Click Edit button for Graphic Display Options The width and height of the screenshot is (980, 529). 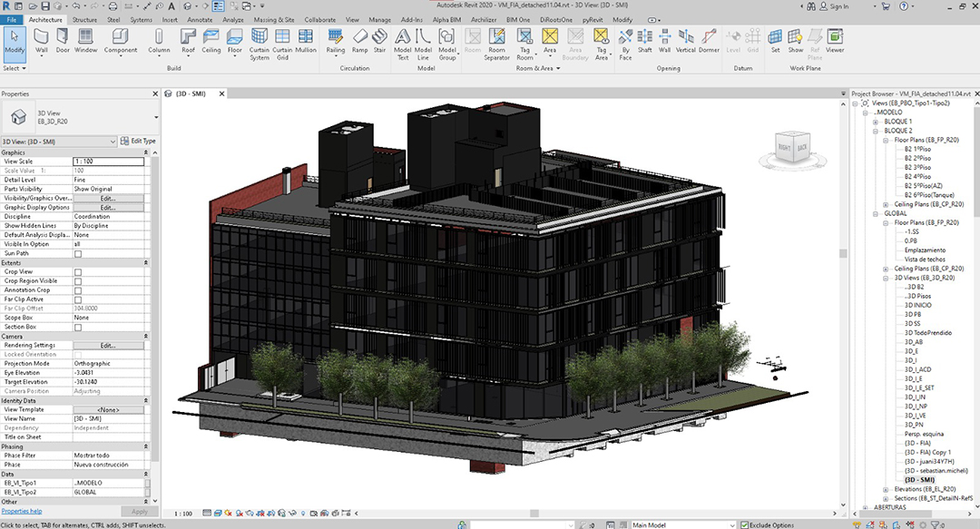coord(107,208)
